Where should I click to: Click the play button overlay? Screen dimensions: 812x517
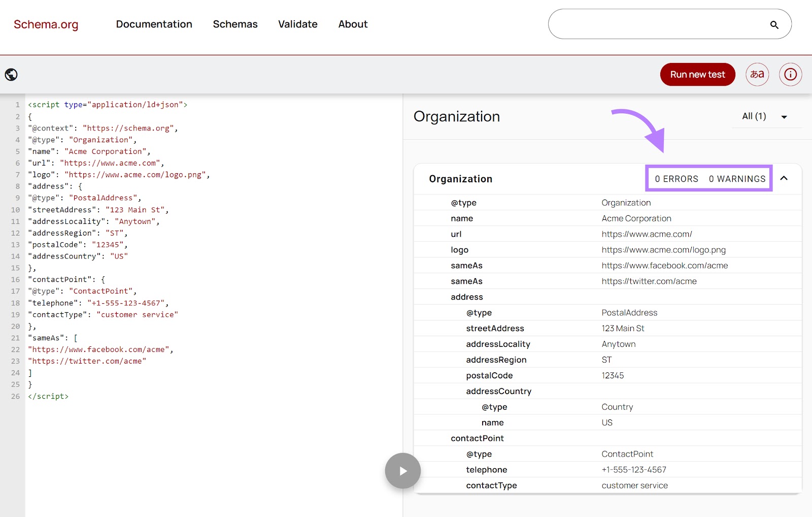tap(402, 471)
